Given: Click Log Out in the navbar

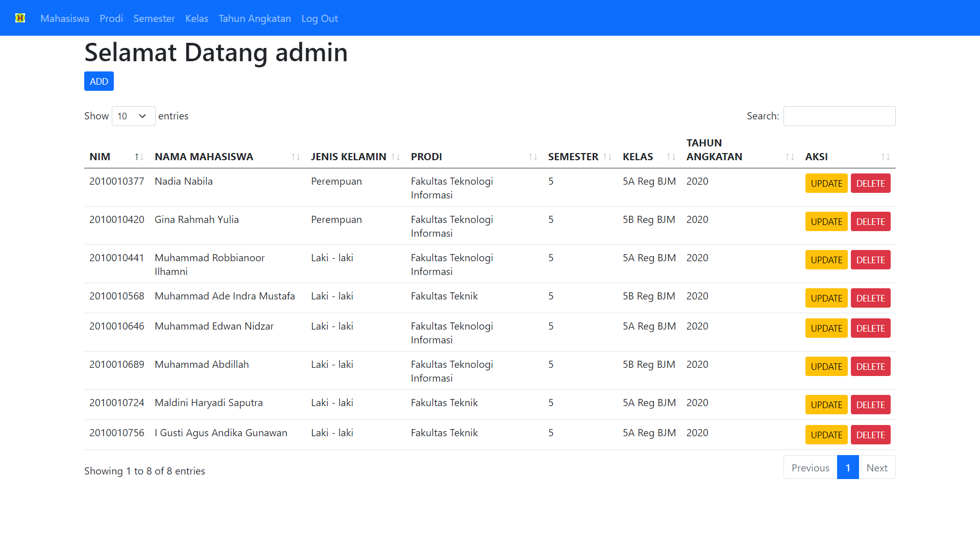Looking at the screenshot, I should tap(319, 18).
